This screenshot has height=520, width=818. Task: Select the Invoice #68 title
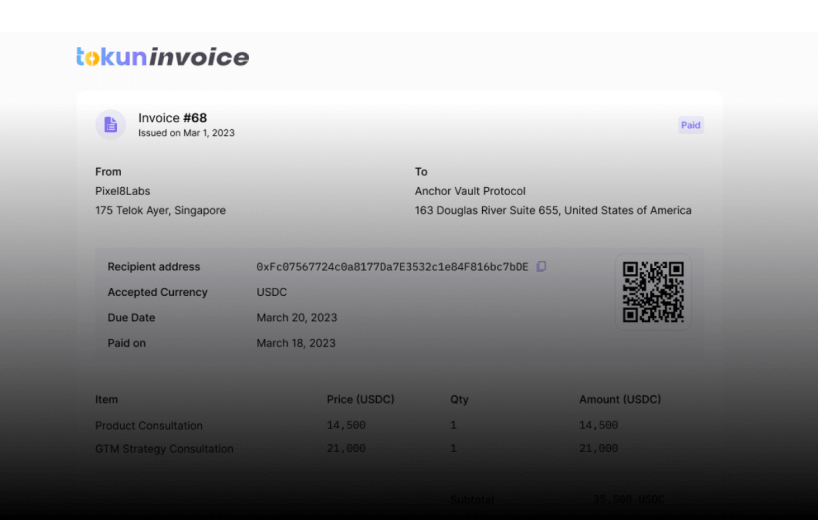point(172,118)
